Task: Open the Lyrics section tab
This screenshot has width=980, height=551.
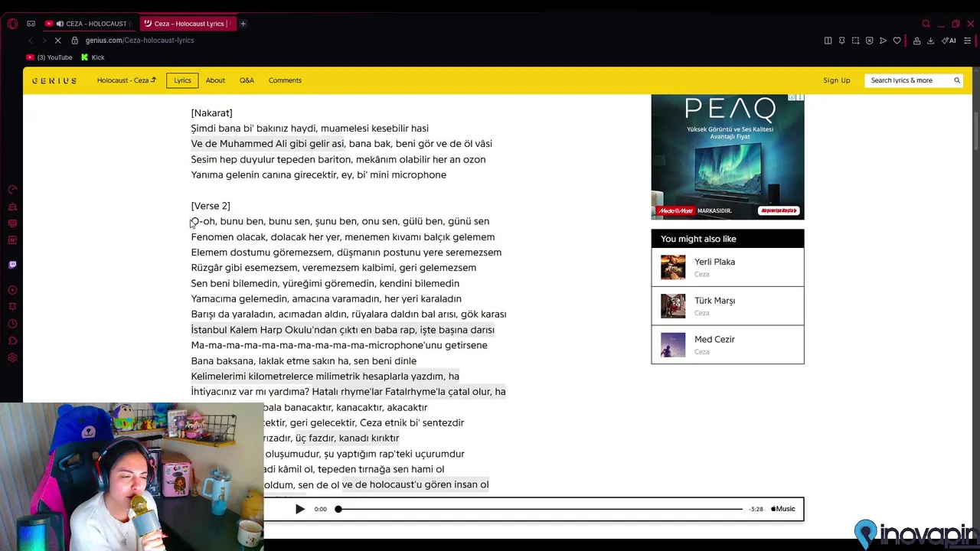Action: (x=182, y=80)
